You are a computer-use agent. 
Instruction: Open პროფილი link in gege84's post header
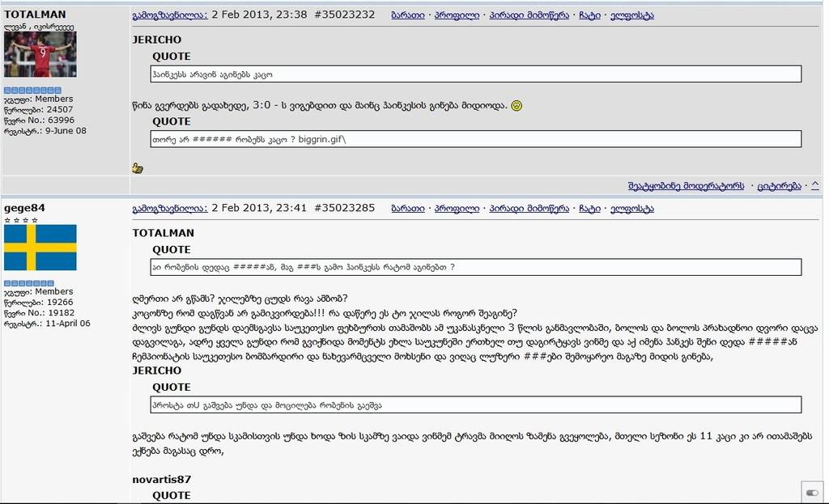pos(457,208)
